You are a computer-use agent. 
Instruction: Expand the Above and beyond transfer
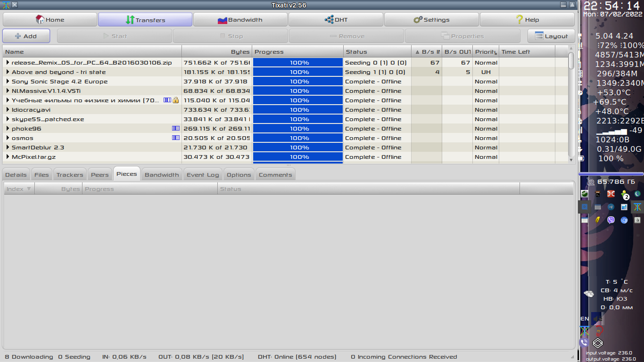8,72
